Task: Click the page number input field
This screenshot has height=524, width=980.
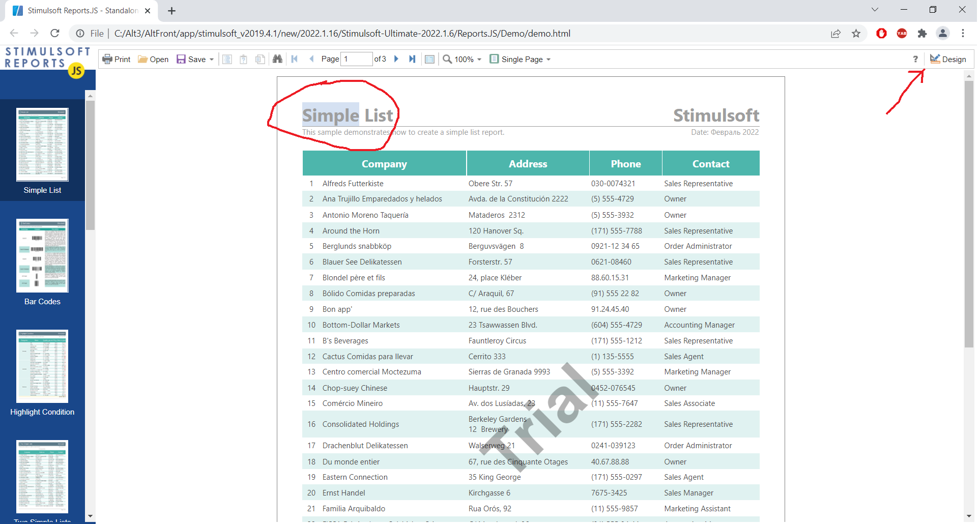Action: [356, 59]
